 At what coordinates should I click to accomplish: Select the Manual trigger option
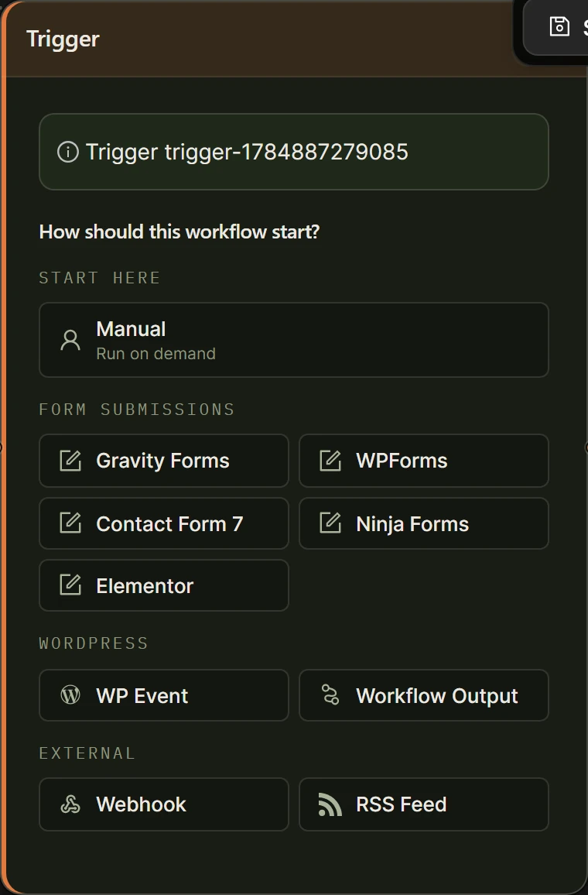(x=294, y=340)
